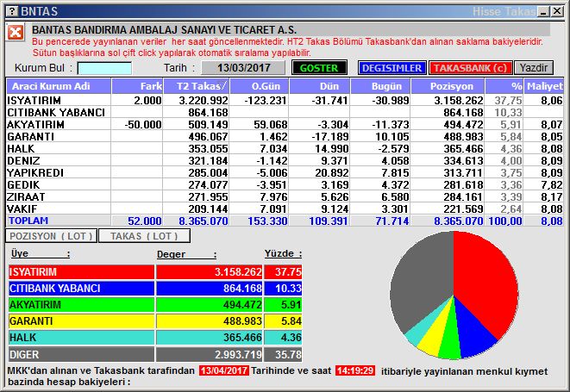
Task: Click the Yazdir print button
Action: [x=534, y=68]
